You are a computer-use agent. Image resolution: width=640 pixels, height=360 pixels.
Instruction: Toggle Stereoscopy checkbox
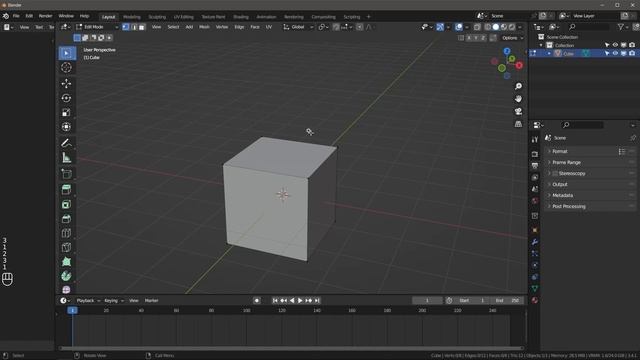[555, 173]
